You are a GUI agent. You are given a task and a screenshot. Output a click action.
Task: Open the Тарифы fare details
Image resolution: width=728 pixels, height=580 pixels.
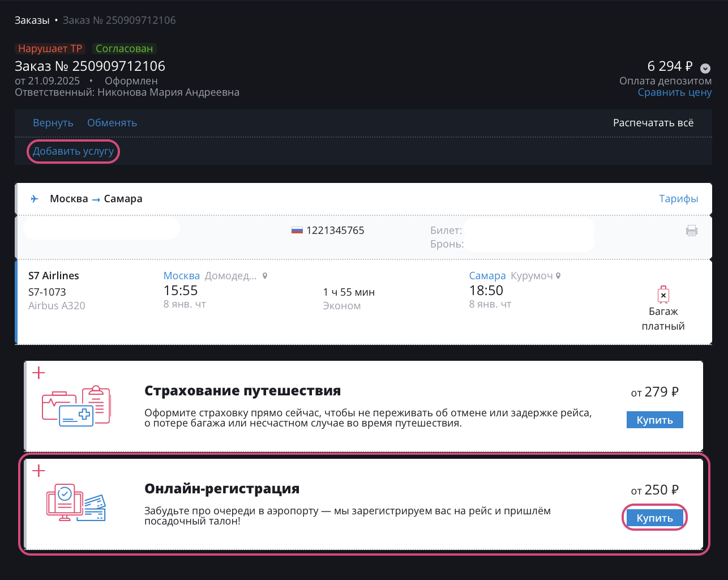point(678,199)
